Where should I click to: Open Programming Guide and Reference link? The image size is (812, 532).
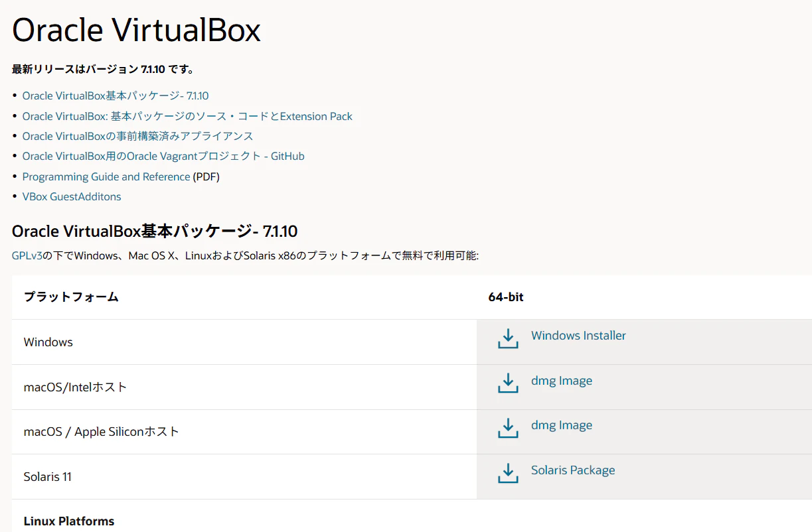coord(106,176)
